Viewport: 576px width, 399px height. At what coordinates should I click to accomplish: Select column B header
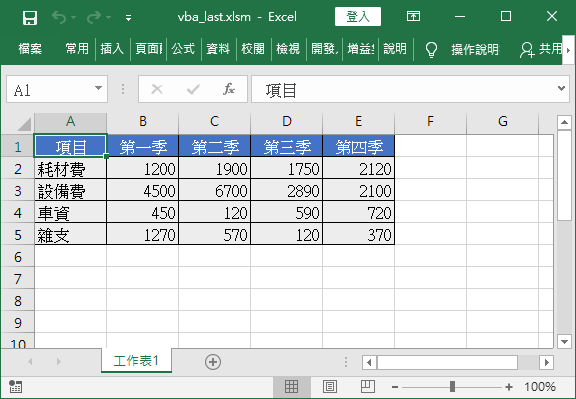tap(143, 122)
